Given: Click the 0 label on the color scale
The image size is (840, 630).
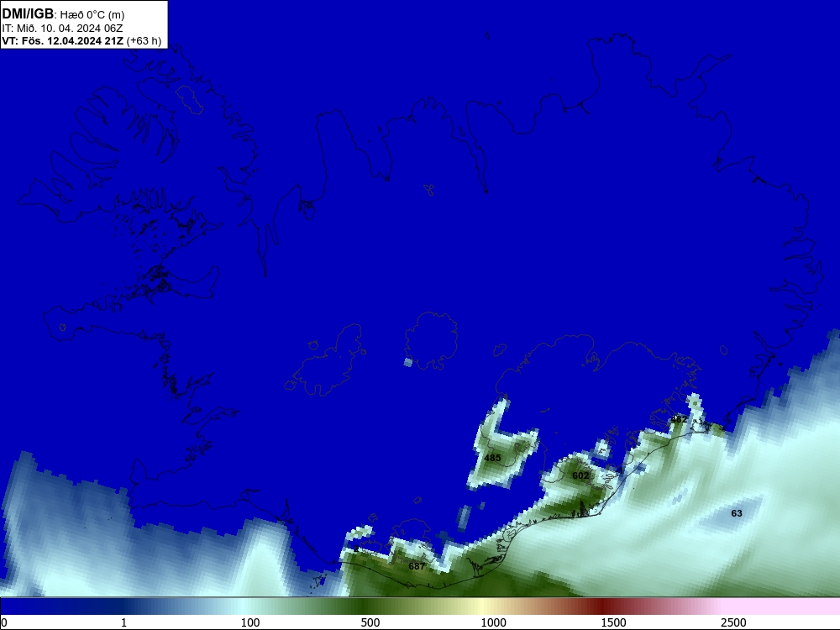Looking at the screenshot, I should pyautogui.click(x=4, y=622).
